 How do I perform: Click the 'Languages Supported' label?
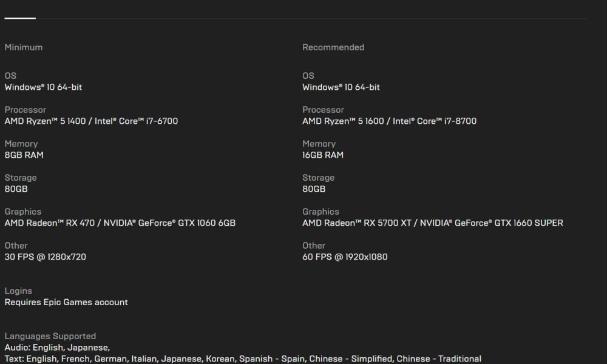click(50, 336)
